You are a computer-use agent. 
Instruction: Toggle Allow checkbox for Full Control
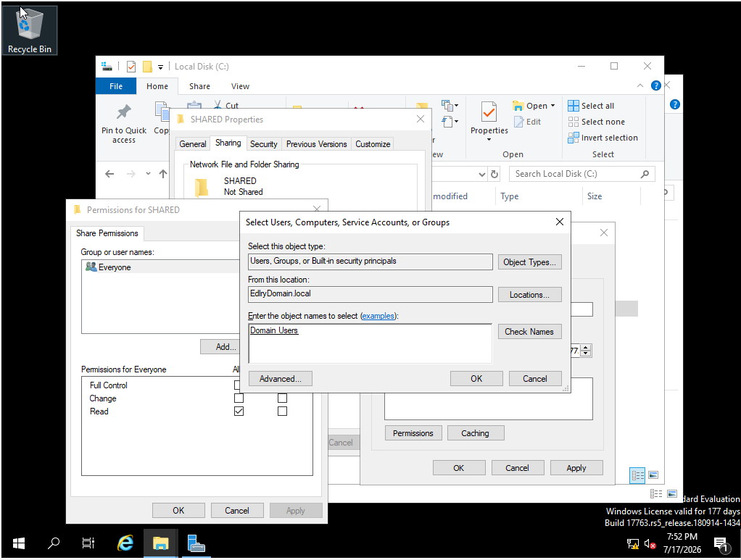237,385
